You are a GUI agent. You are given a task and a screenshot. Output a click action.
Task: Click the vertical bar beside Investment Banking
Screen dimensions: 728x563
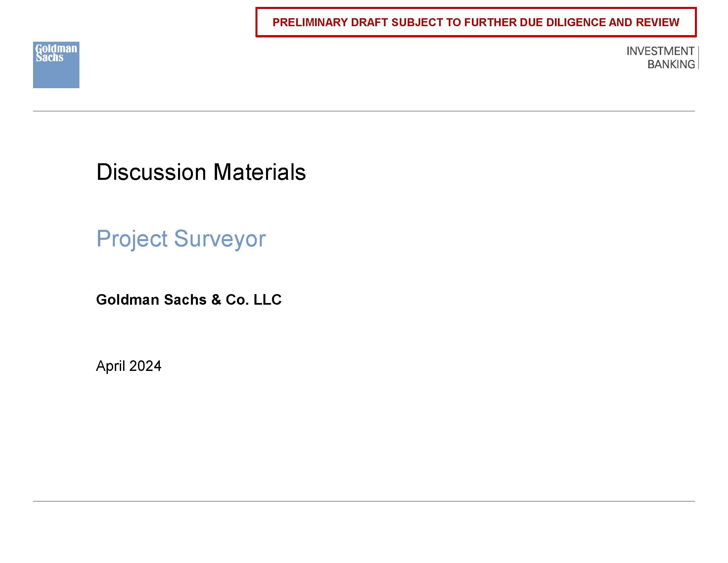tap(698, 58)
